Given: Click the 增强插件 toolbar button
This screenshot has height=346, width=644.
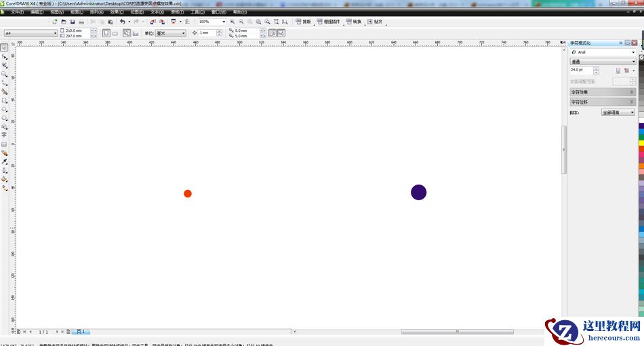Looking at the screenshot, I should pyautogui.click(x=329, y=22).
